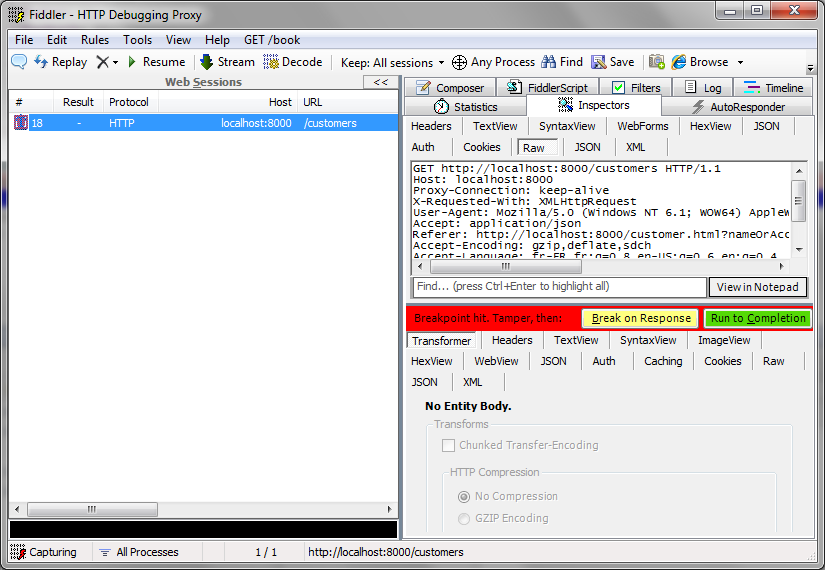Toggle the Decode toolbar option
The height and width of the screenshot is (570, 825).
(293, 62)
